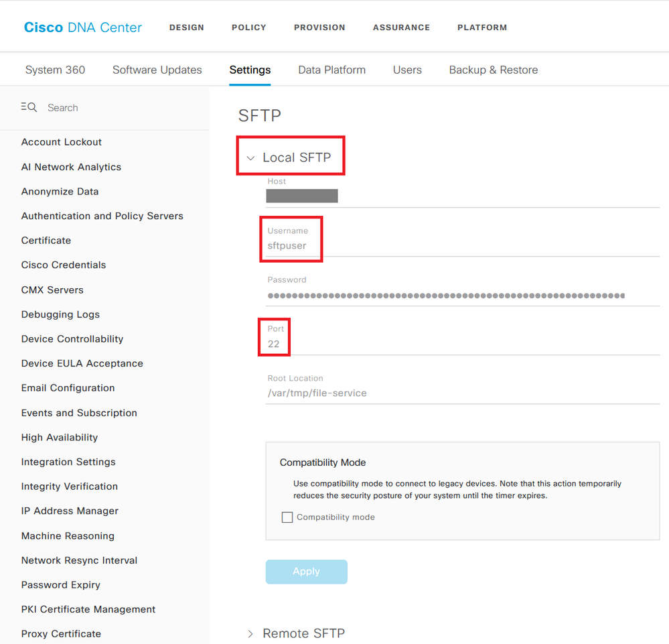This screenshot has width=669, height=644.
Task: Open the Assurance menu
Action: [402, 27]
